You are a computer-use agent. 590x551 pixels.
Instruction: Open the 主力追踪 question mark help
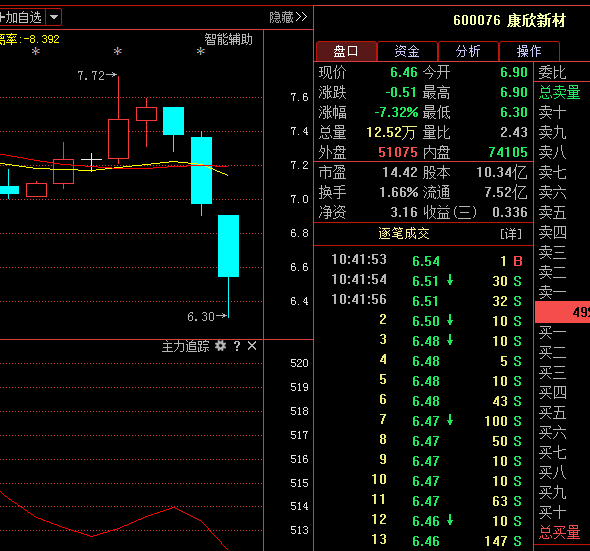[x=237, y=346]
